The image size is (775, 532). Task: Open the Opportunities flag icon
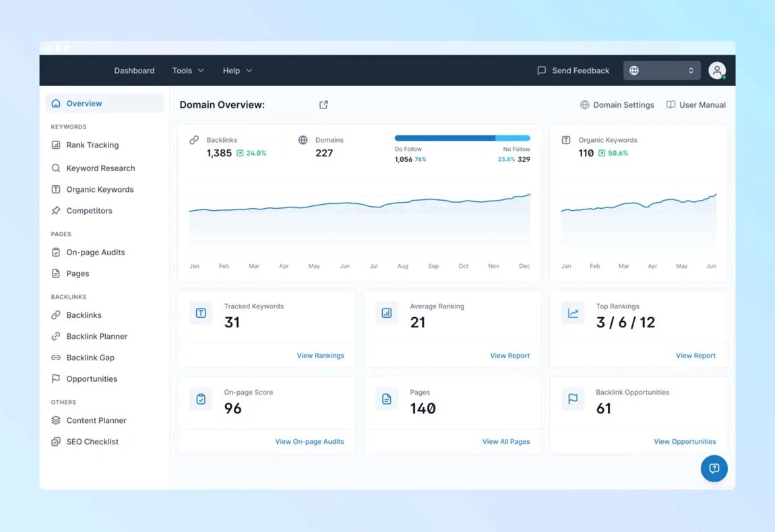coord(56,378)
